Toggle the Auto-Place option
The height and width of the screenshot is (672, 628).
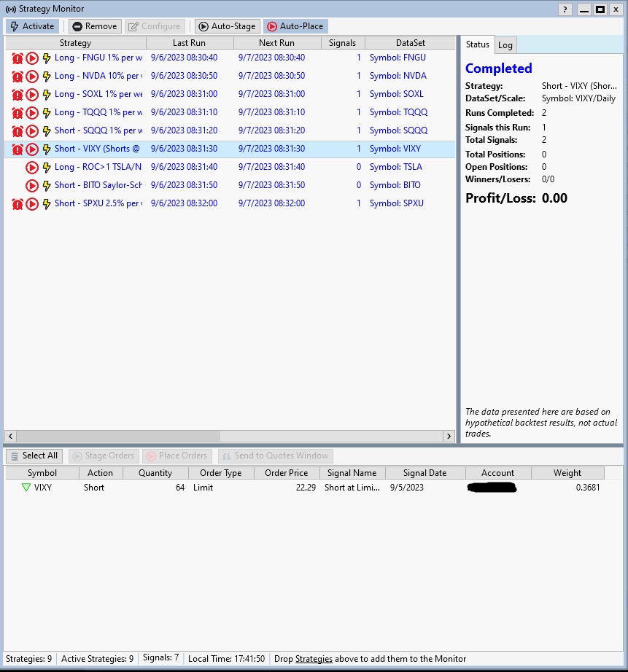295,26
